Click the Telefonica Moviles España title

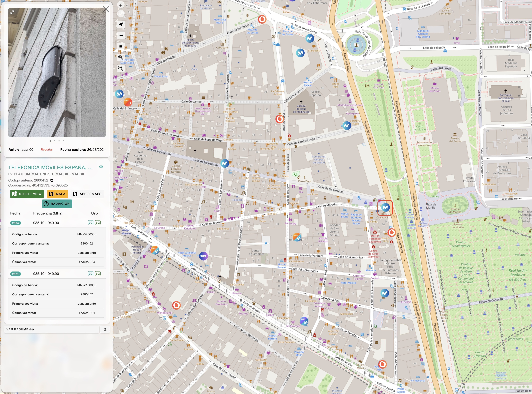point(51,167)
